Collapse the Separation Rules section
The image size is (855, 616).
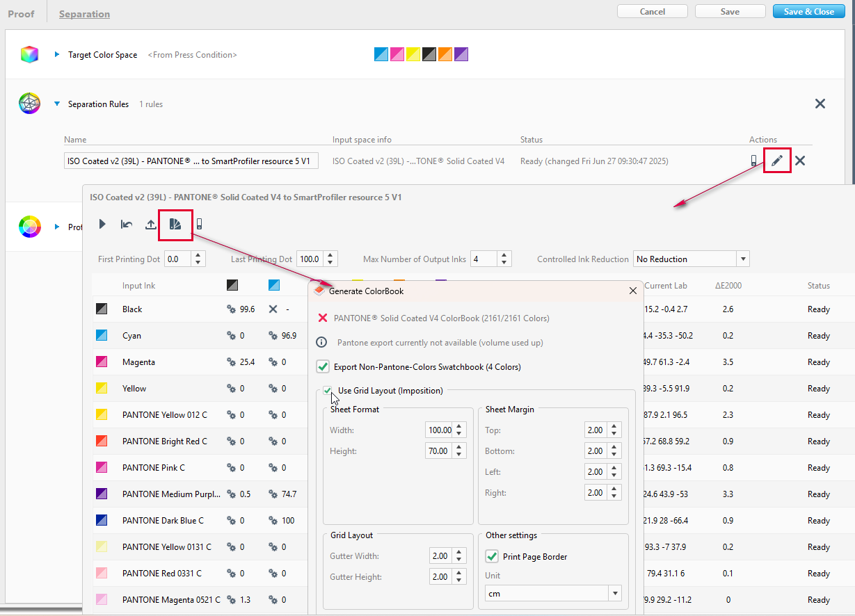tap(56, 104)
